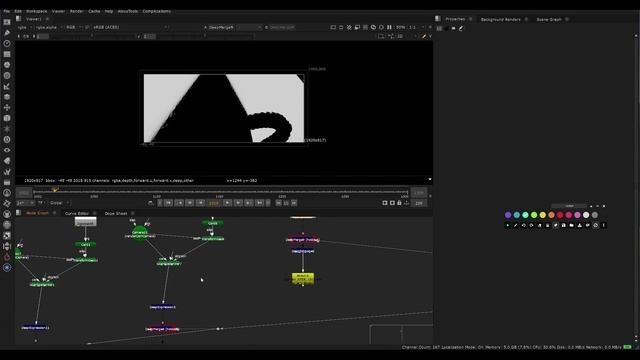Open the Properties pane content menu icon
The height and width of the screenshot is (360, 640).
pos(438,19)
